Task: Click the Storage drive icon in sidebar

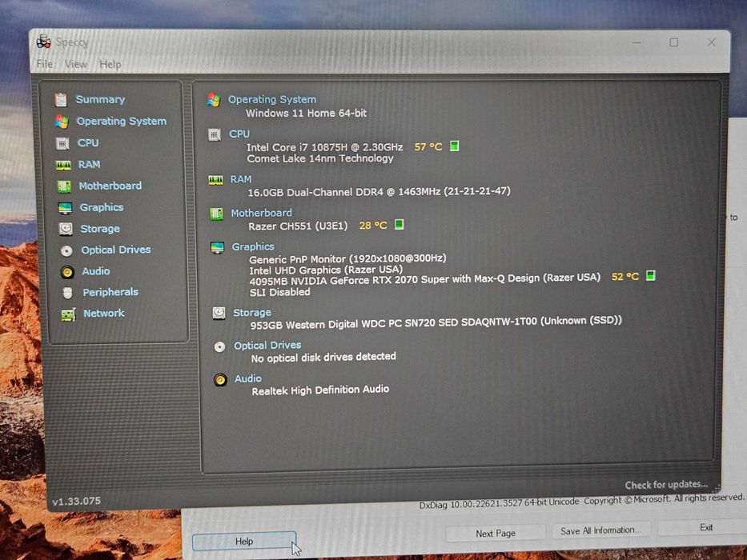Action: [66, 229]
